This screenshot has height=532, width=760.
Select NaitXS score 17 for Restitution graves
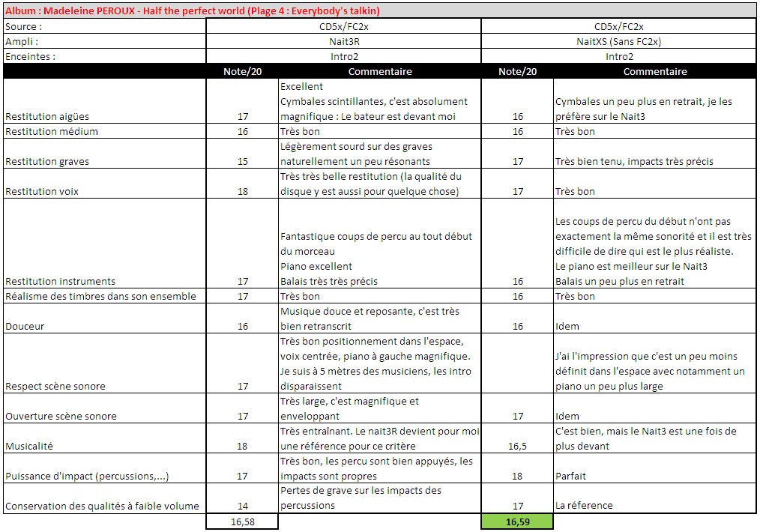517,153
